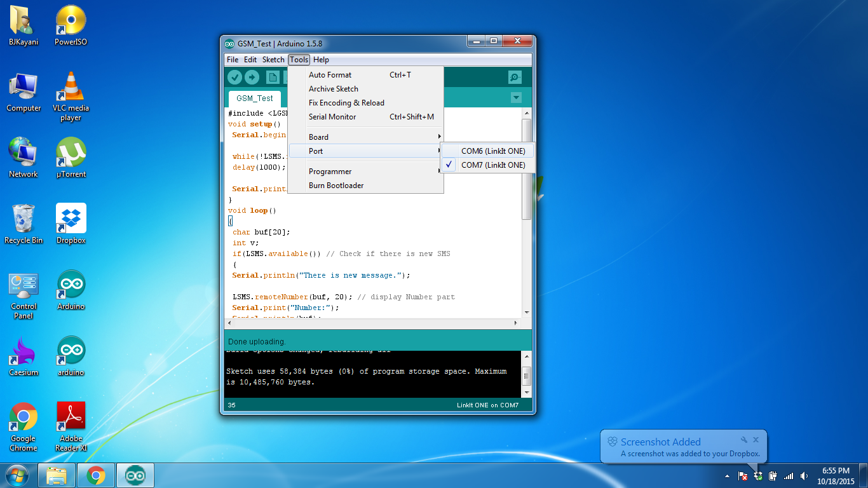The width and height of the screenshot is (868, 488).
Task: Click the editor vertical scrollbar up arrow
Action: (x=526, y=113)
